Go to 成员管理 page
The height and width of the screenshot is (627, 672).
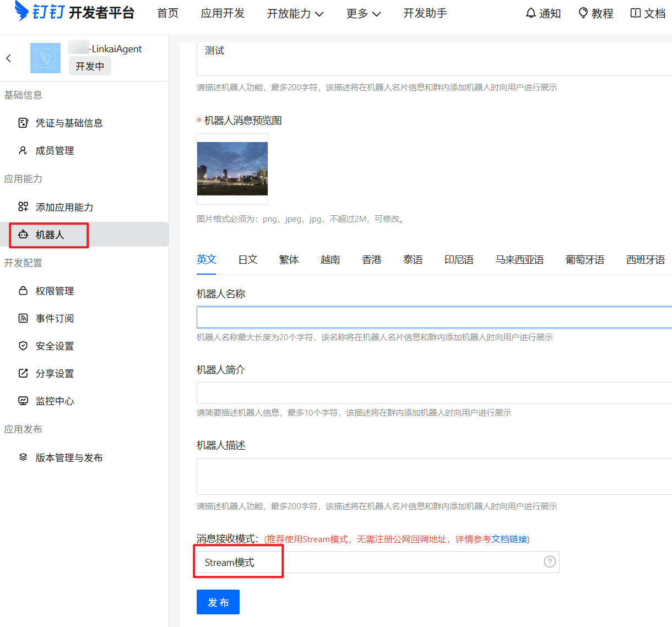55,150
